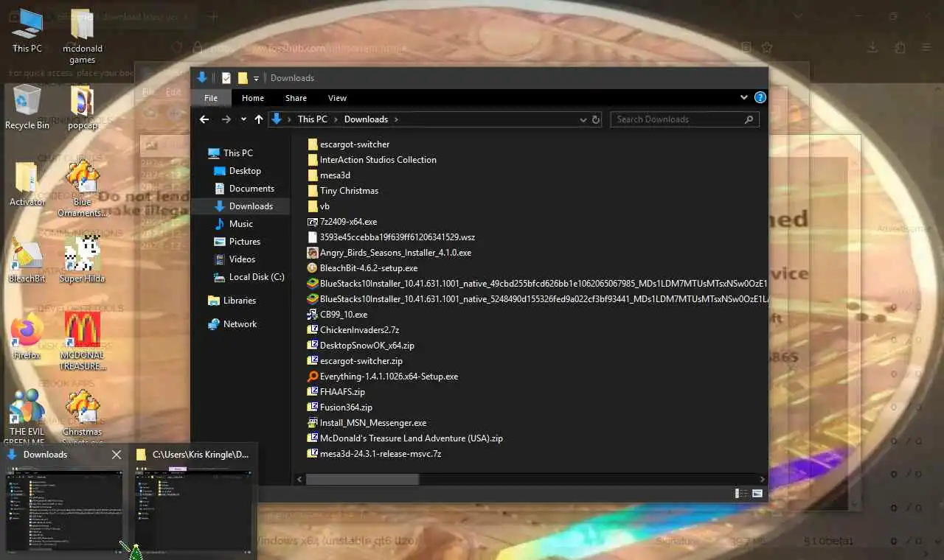Click the Search Downloads field
This screenshot has width=944, height=560.
click(x=684, y=119)
